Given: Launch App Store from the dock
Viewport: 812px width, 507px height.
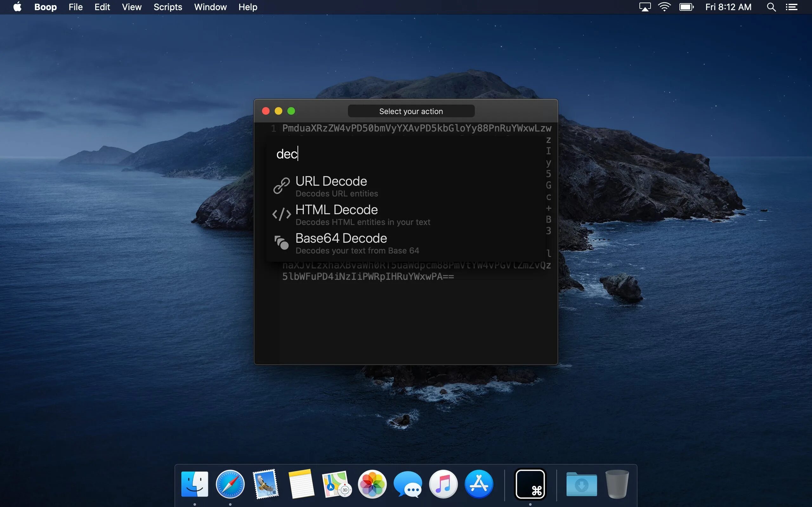Looking at the screenshot, I should point(479,484).
